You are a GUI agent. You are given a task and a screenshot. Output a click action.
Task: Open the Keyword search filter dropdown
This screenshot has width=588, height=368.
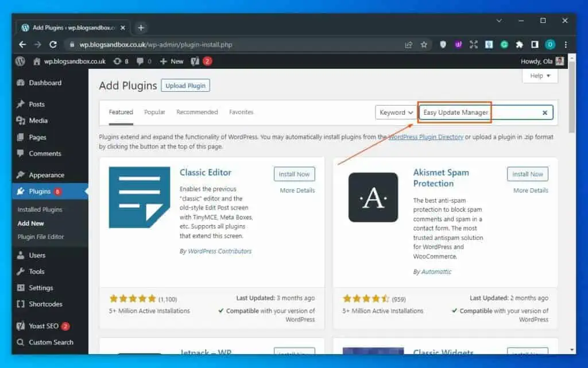point(395,113)
